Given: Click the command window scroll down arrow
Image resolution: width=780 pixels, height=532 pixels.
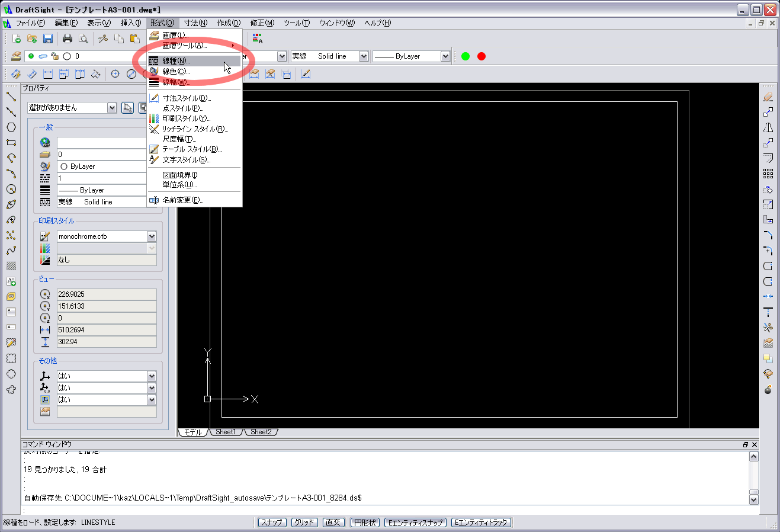Looking at the screenshot, I should point(753,499).
